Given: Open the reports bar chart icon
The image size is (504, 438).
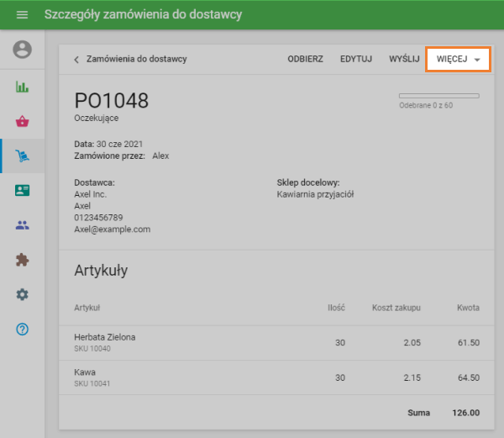Looking at the screenshot, I should point(22,87).
